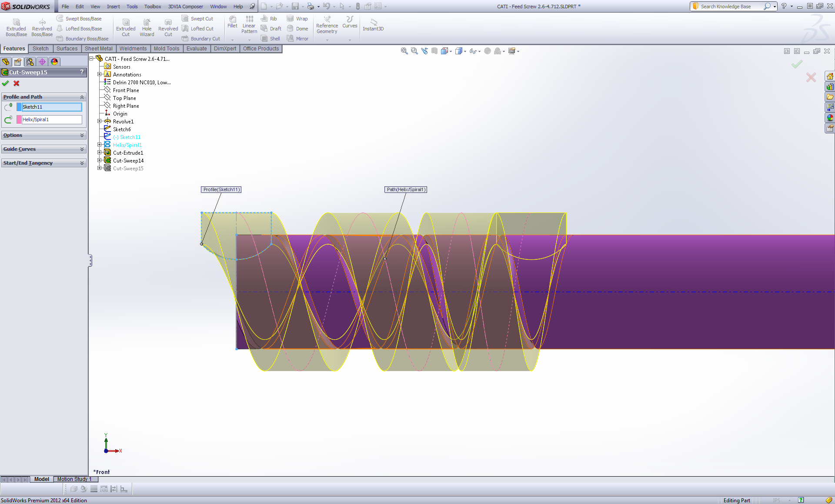835x504 pixels.
Task: Open View Orientation dropdown arrow
Action: 451,51
